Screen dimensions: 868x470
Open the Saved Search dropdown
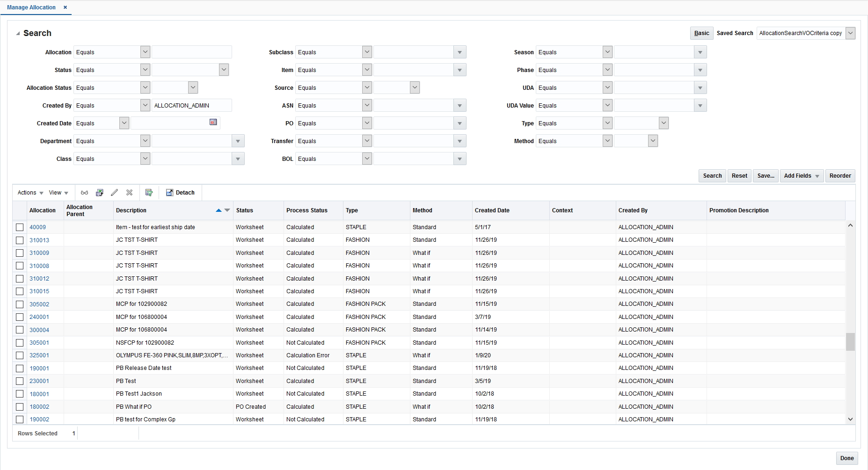[851, 33]
